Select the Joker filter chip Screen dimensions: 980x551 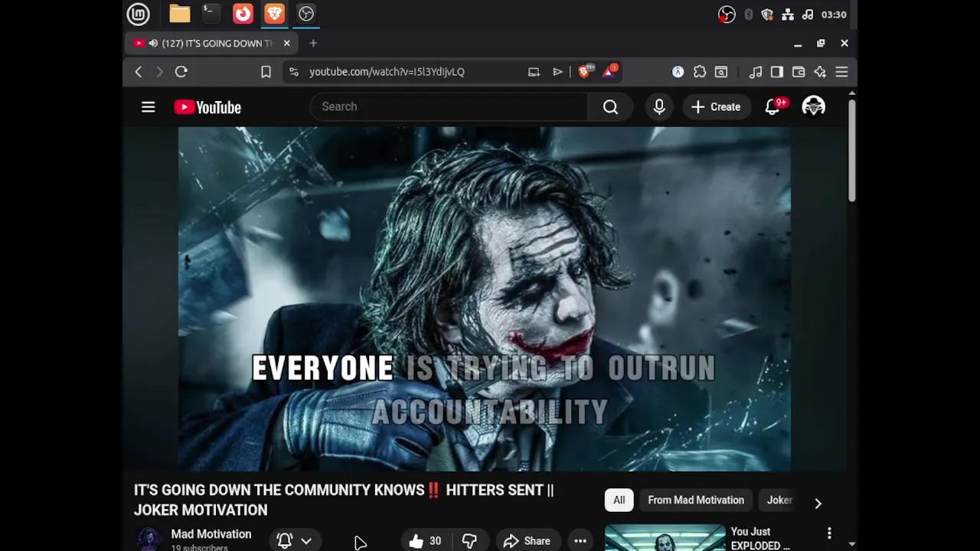(x=779, y=500)
